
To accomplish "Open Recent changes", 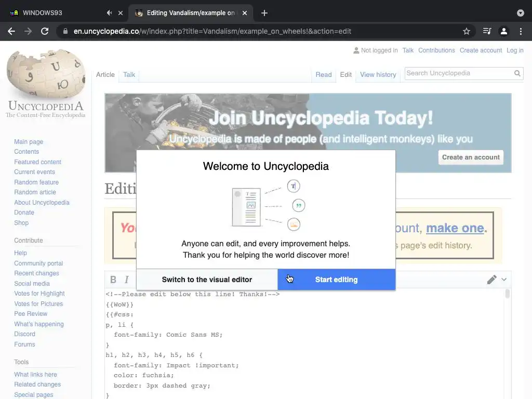I will click(x=37, y=273).
